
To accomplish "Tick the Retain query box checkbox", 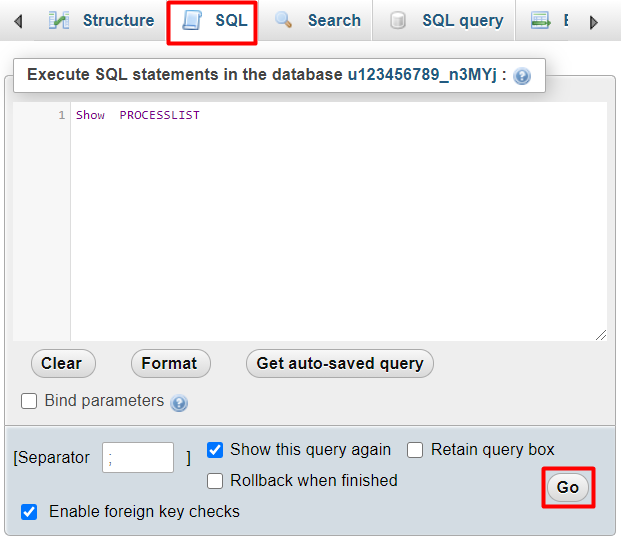I will pyautogui.click(x=415, y=450).
